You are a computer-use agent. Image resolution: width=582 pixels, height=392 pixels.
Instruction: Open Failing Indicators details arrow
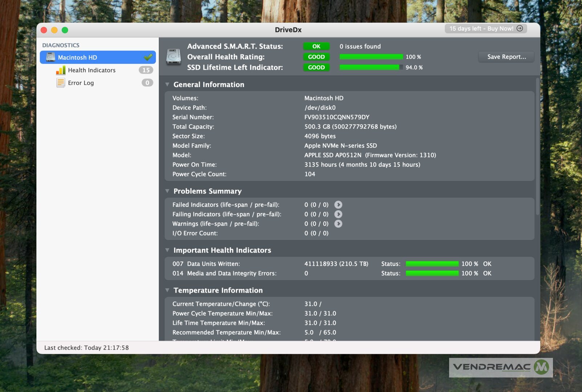click(x=338, y=214)
